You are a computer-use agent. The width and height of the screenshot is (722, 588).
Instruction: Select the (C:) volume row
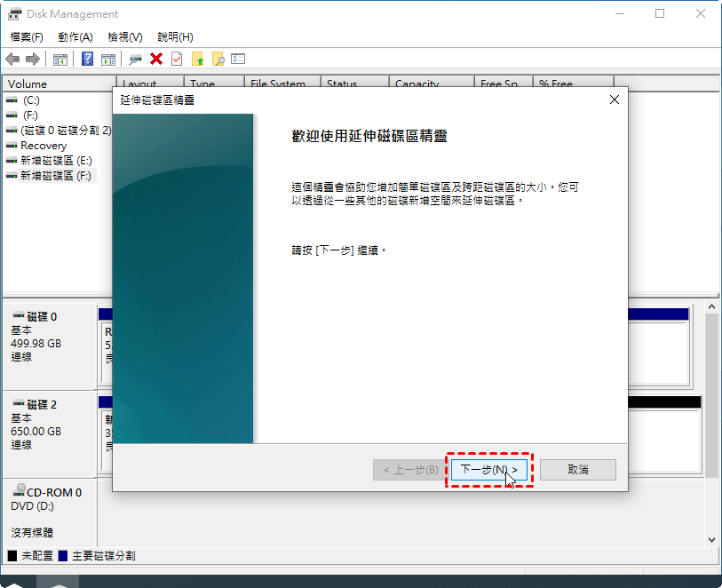point(23,99)
